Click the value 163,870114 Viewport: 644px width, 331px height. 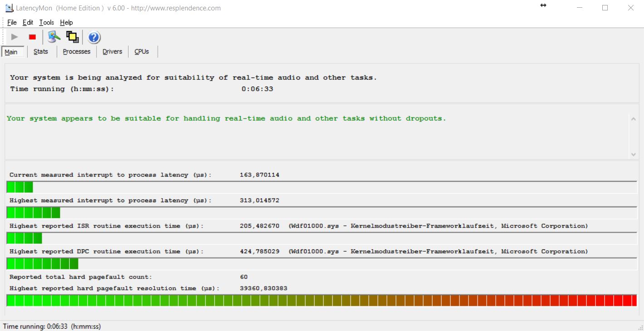pyautogui.click(x=259, y=175)
